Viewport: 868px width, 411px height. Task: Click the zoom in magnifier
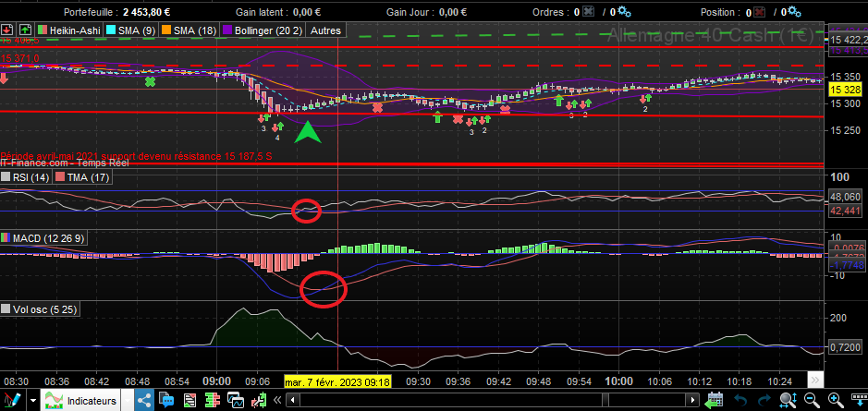(836, 400)
